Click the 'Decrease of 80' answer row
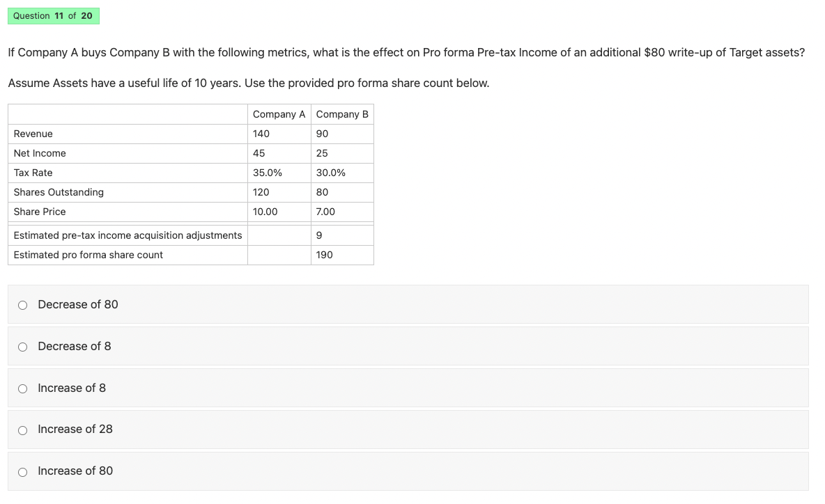This screenshot has width=825, height=504. pos(408,304)
